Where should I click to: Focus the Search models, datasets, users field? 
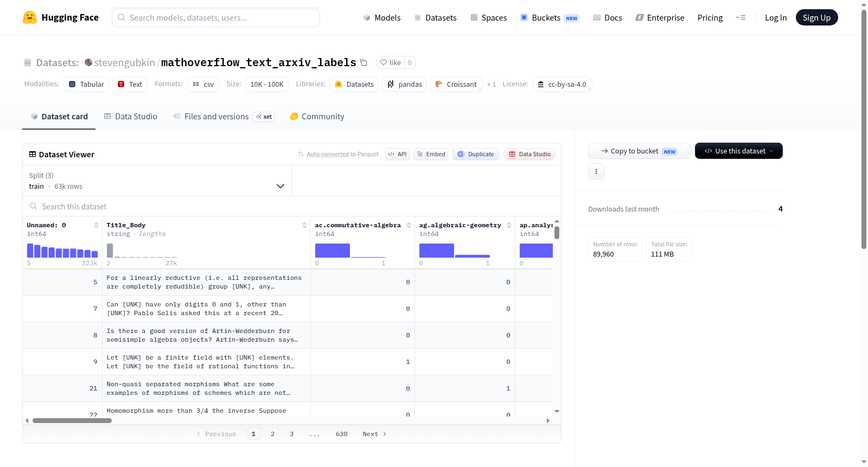(216, 17)
